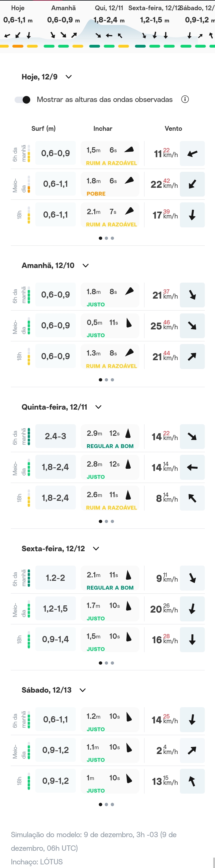Open today's midday 0,6-1,1 surf height cell
This screenshot has height=868, width=215.
click(x=55, y=184)
